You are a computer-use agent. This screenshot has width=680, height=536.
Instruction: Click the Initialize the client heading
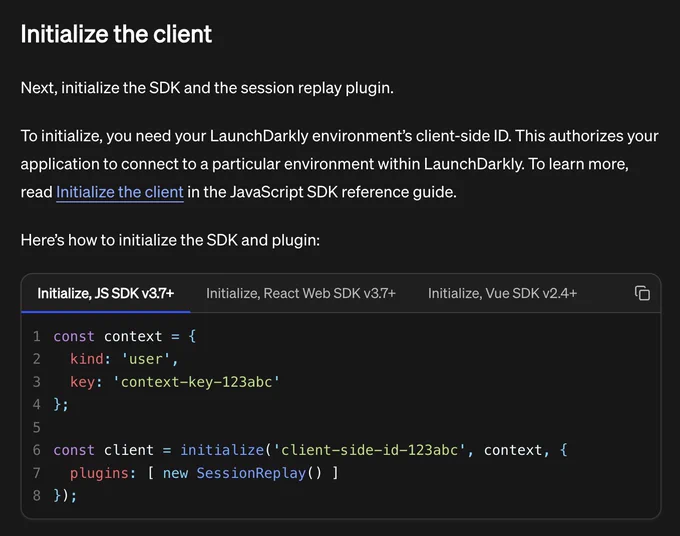coord(116,34)
